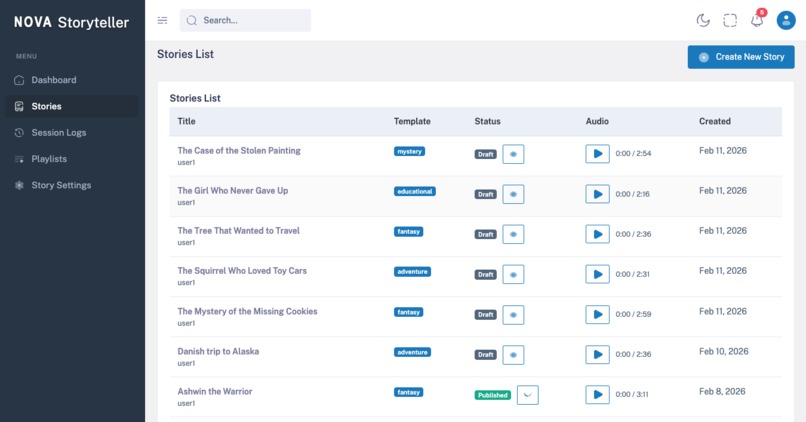Click the Feb 10, 2026 created date
Viewport: 806px width, 422px height.
724,352
